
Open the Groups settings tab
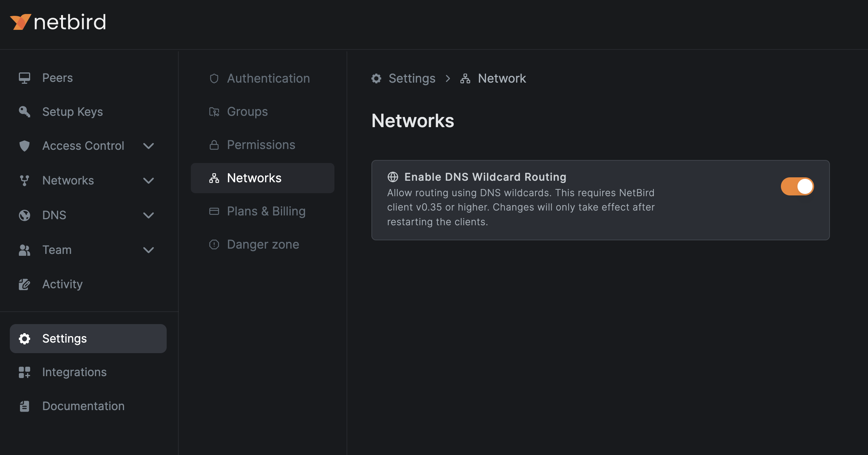[247, 112]
